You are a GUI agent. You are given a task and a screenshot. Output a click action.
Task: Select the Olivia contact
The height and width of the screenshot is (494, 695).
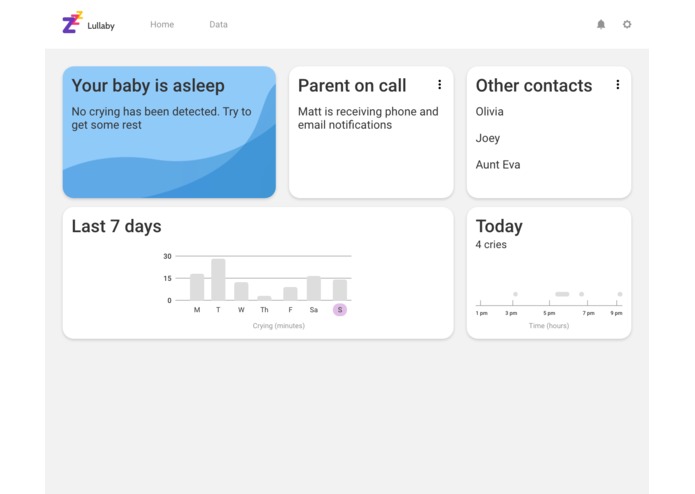[x=489, y=111]
